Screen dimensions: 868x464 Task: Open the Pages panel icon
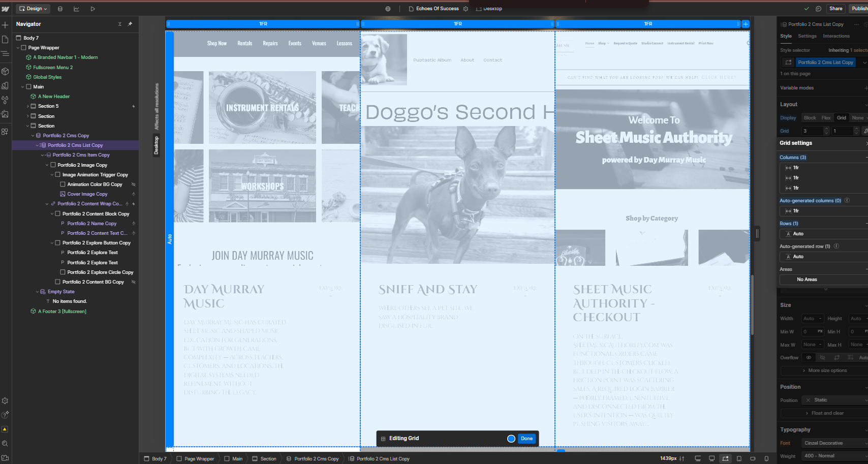5,40
